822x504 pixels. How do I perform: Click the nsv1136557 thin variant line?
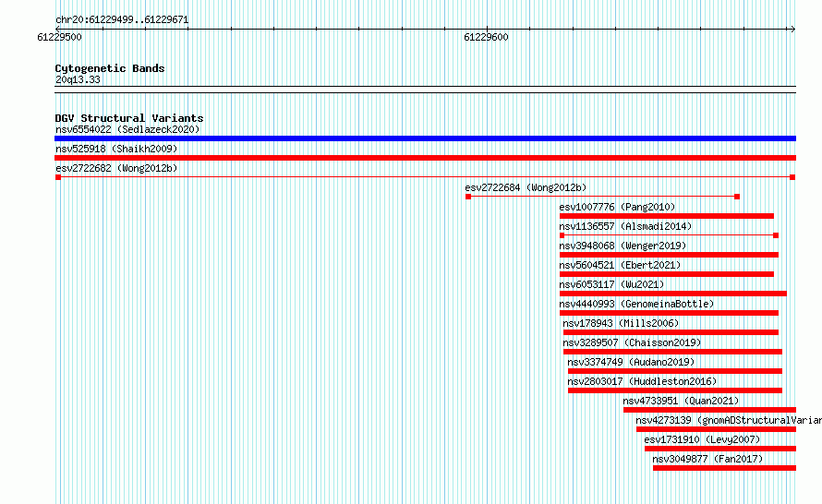tap(669, 235)
